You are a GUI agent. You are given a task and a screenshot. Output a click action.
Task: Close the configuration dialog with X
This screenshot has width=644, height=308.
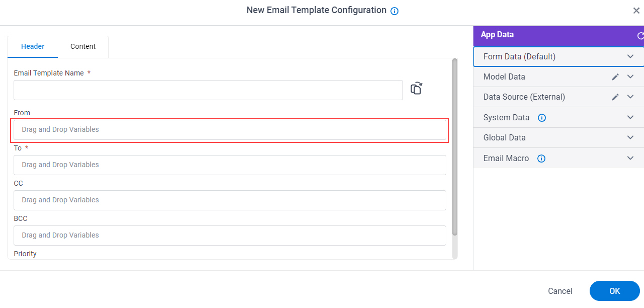[x=636, y=11]
